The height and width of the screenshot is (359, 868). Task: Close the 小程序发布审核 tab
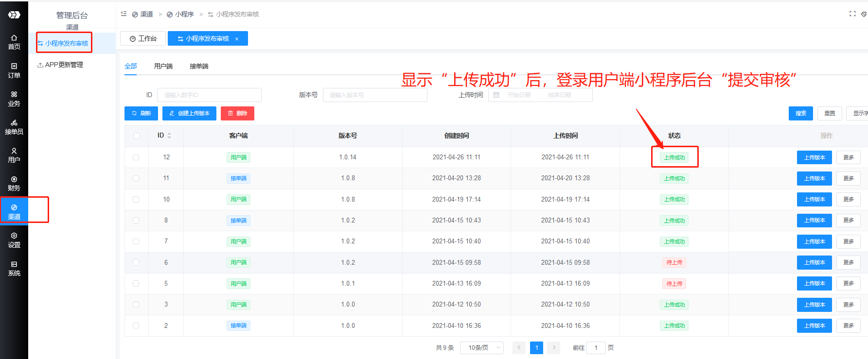237,39
